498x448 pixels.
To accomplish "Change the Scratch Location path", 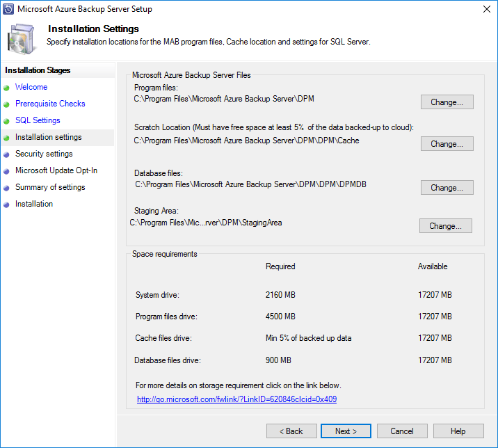I will tap(447, 143).
